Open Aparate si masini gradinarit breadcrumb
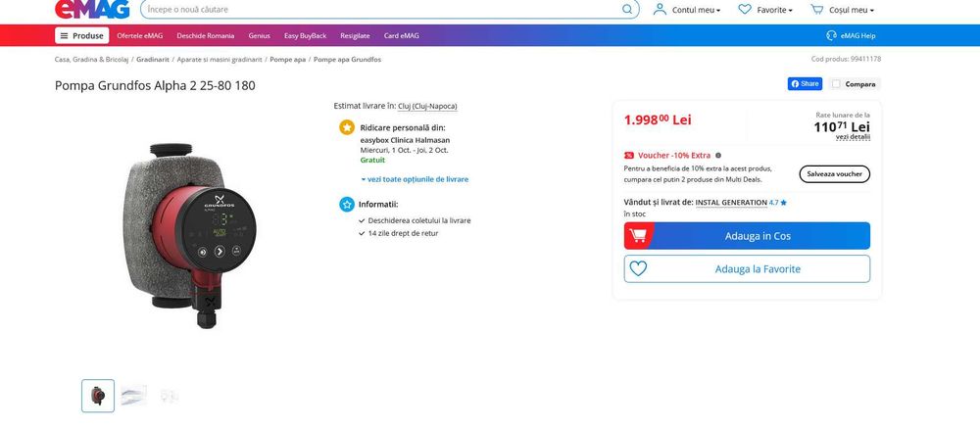The width and height of the screenshot is (980, 428). tap(220, 60)
